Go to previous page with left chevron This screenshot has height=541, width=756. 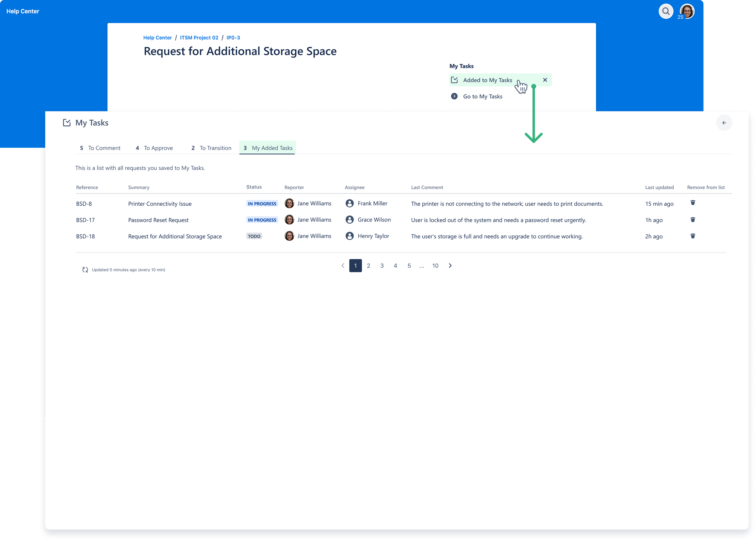point(343,265)
